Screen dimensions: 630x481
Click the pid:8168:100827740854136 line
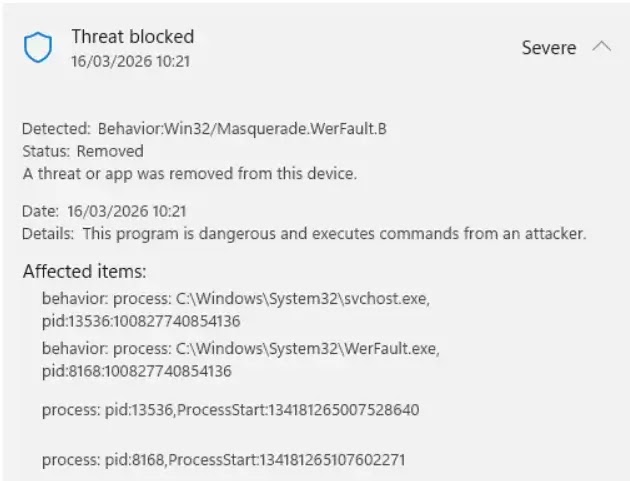137,370
